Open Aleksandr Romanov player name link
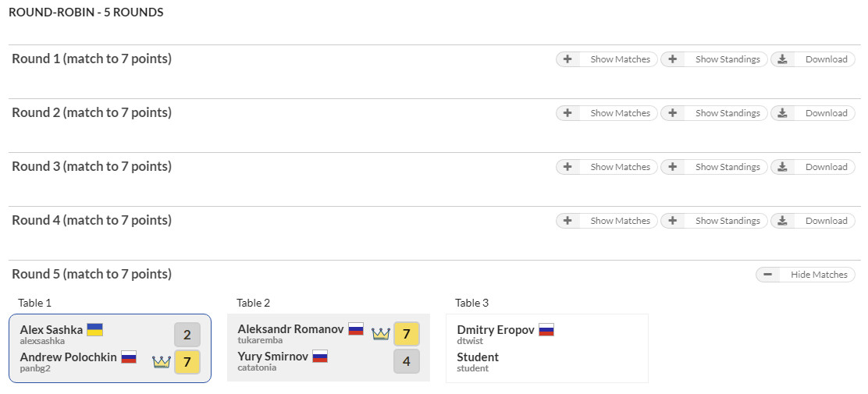The height and width of the screenshot is (394, 868). (x=290, y=328)
